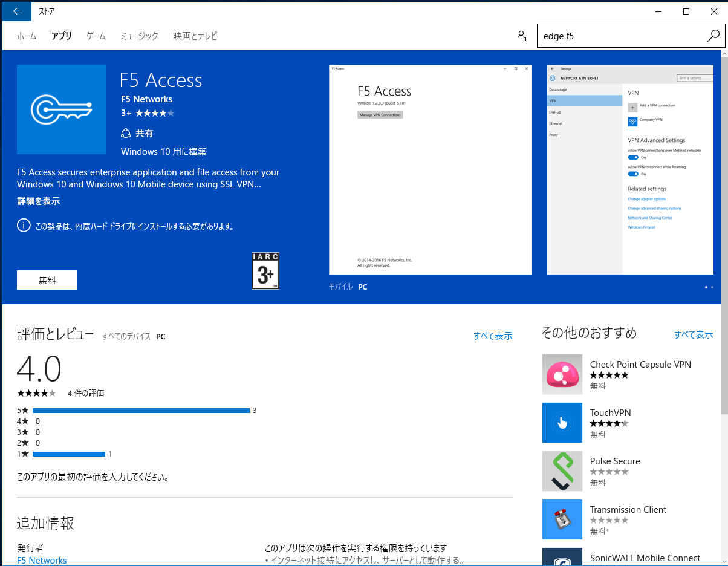The width and height of the screenshot is (728, 566).
Task: Switch to the ゲーム tab
Action: click(x=96, y=36)
